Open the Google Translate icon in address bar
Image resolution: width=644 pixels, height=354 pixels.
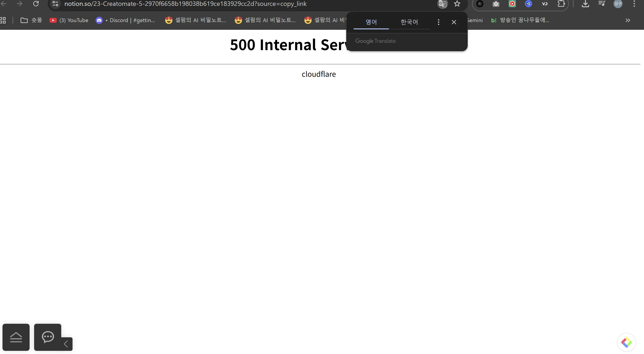(442, 4)
